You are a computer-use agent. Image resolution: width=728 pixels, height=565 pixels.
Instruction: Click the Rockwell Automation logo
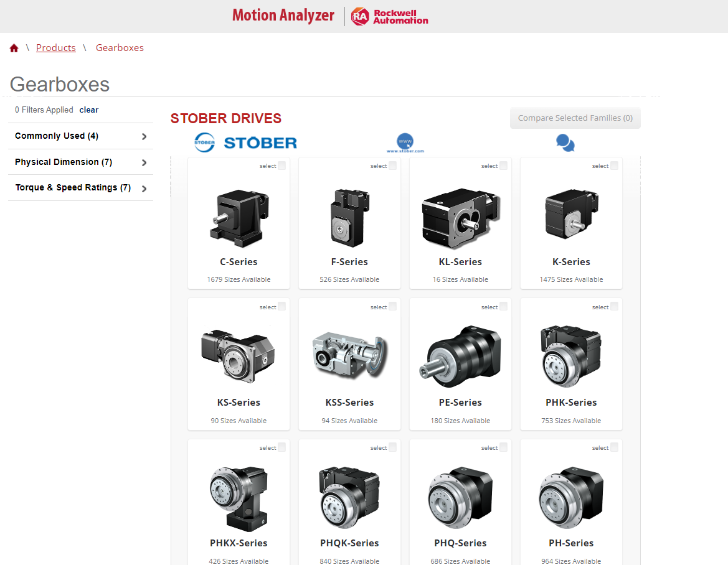pos(389,16)
